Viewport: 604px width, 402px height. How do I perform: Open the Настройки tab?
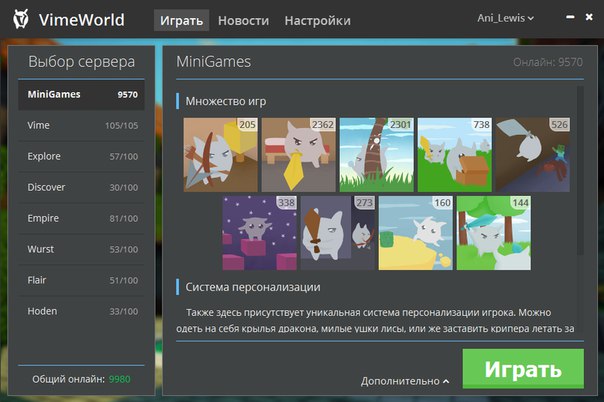click(318, 20)
